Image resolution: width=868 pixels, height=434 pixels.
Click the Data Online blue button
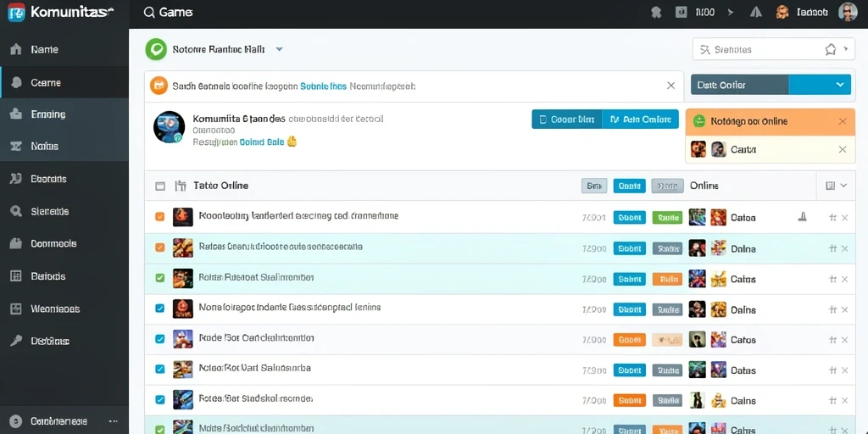[x=641, y=119]
